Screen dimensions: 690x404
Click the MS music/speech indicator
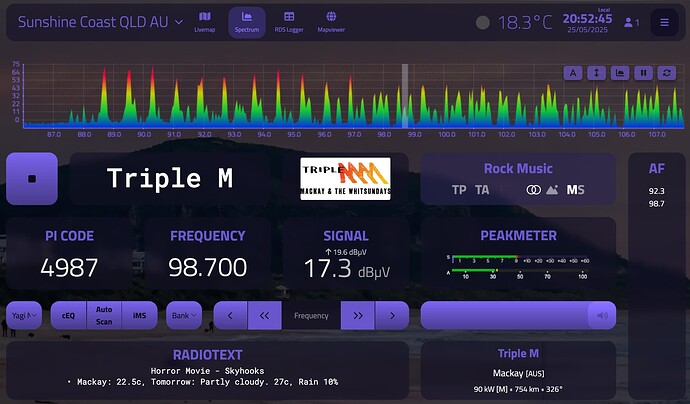(576, 190)
